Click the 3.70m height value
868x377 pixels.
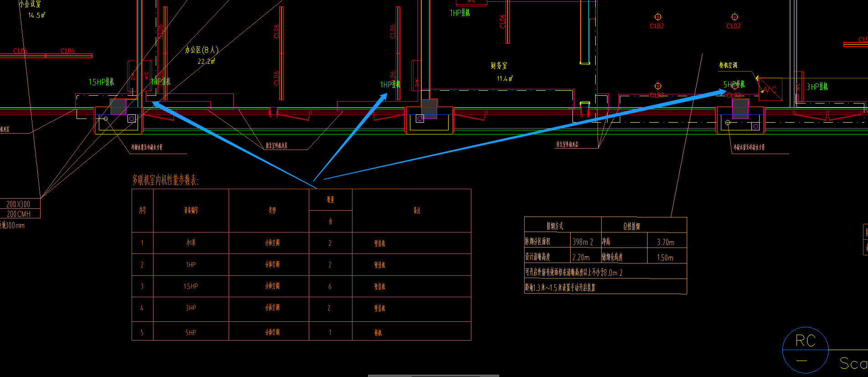click(666, 243)
